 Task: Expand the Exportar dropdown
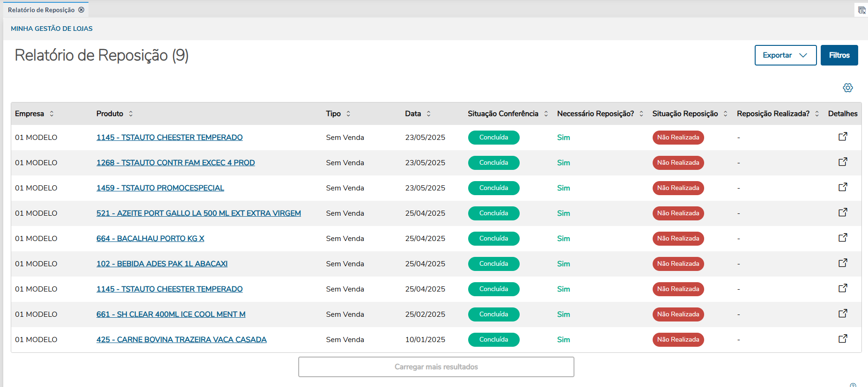(785, 55)
